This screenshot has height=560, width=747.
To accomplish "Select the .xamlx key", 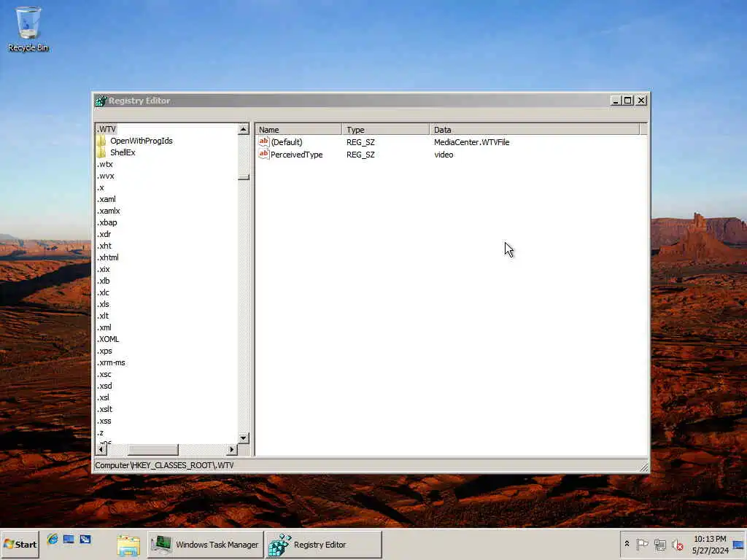I will 109,211.
